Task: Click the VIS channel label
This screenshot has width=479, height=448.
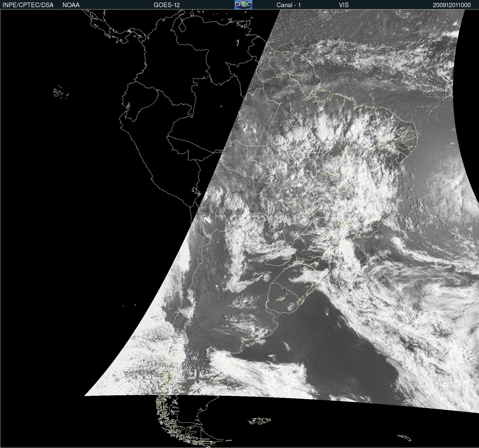Action: [x=344, y=5]
